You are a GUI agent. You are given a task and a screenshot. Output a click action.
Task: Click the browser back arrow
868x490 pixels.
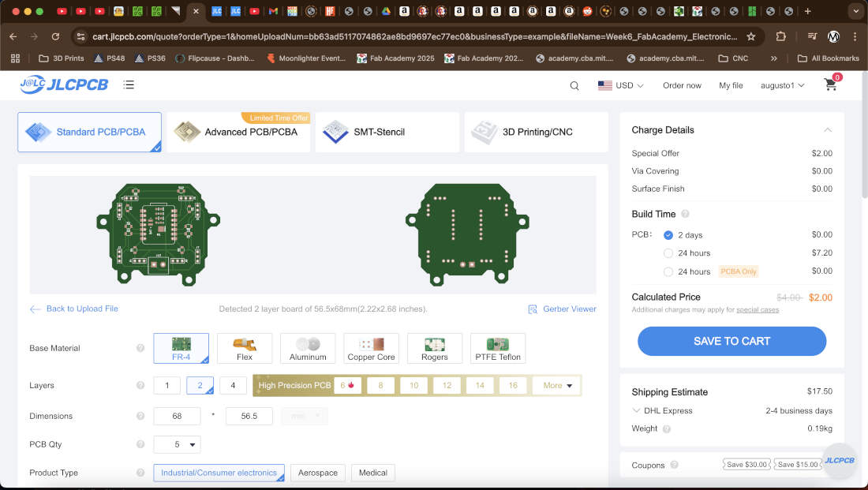pos(13,36)
